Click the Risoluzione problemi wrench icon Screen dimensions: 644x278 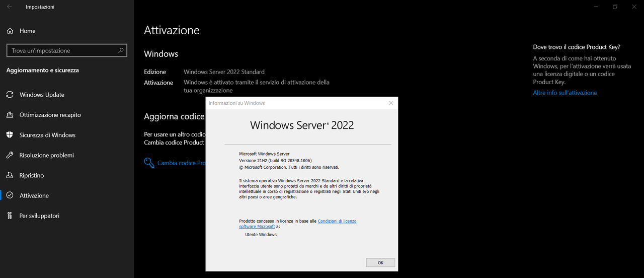(x=10, y=155)
